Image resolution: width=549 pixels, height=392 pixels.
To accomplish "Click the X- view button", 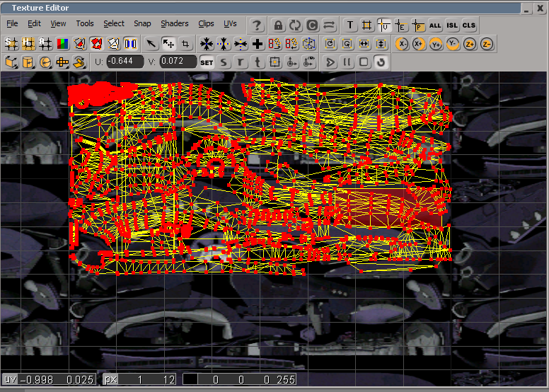I will point(402,44).
